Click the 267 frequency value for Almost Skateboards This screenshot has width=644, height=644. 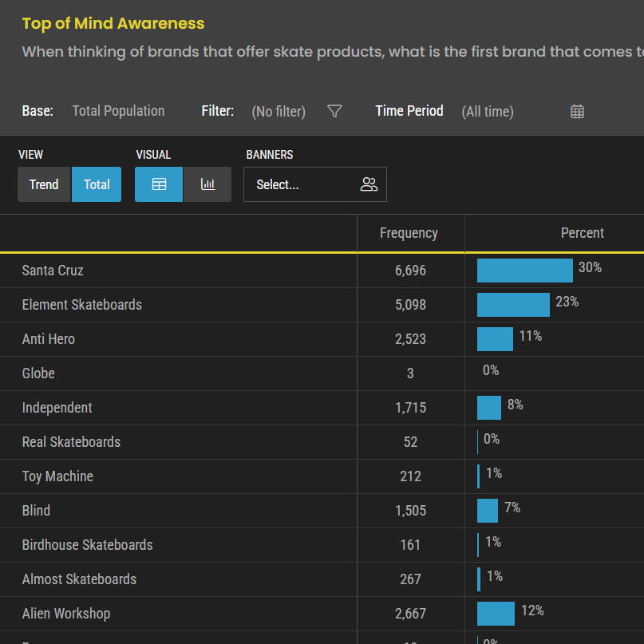(x=410, y=579)
